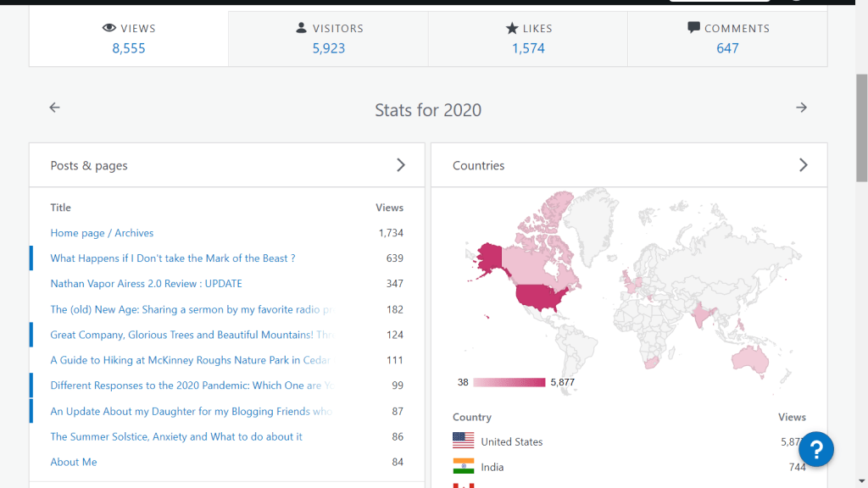
Task: Click the blue help question mark button
Action: click(816, 449)
